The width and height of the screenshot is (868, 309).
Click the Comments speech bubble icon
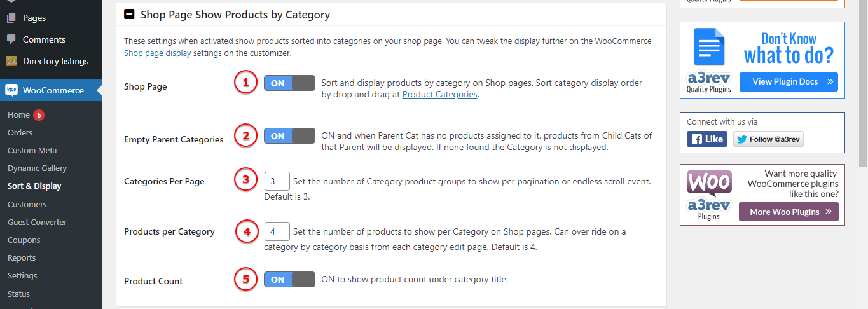click(11, 39)
